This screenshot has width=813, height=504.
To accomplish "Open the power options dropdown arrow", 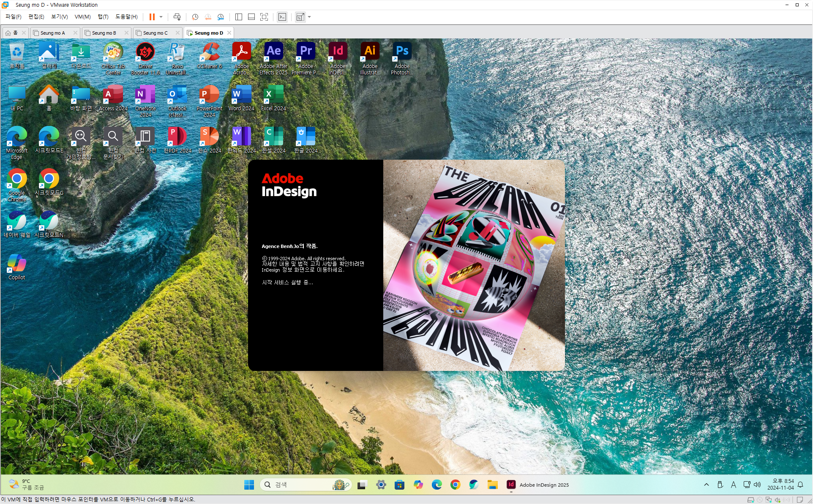I will click(161, 17).
